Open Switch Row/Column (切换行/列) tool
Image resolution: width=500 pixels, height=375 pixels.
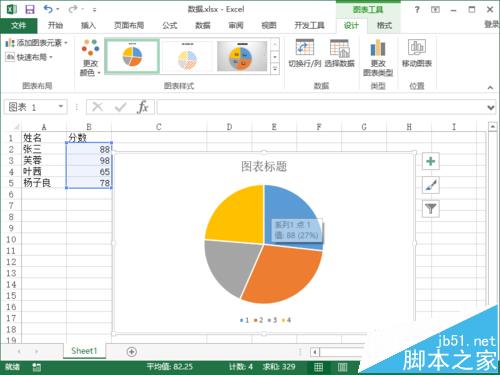[304, 53]
